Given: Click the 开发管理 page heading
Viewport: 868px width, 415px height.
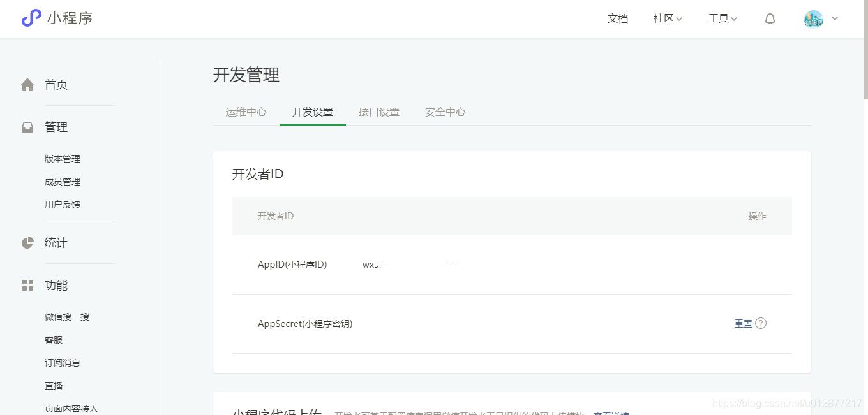Looking at the screenshot, I should (246, 75).
